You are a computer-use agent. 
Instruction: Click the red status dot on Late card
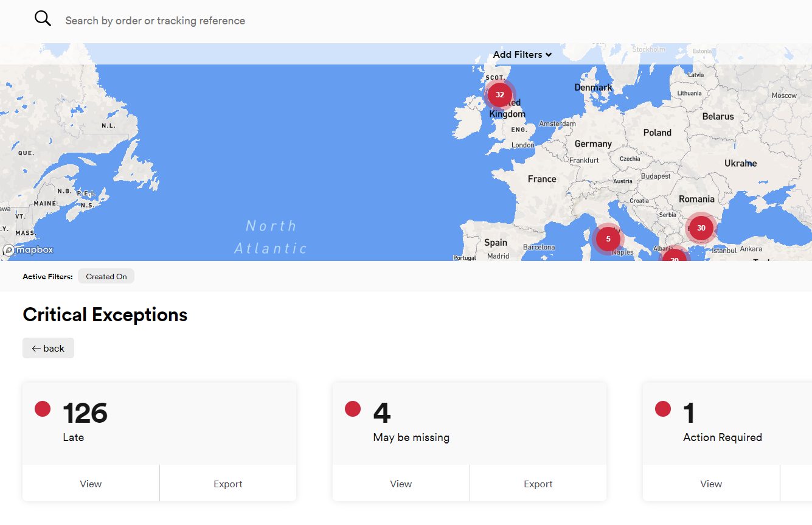(x=43, y=409)
